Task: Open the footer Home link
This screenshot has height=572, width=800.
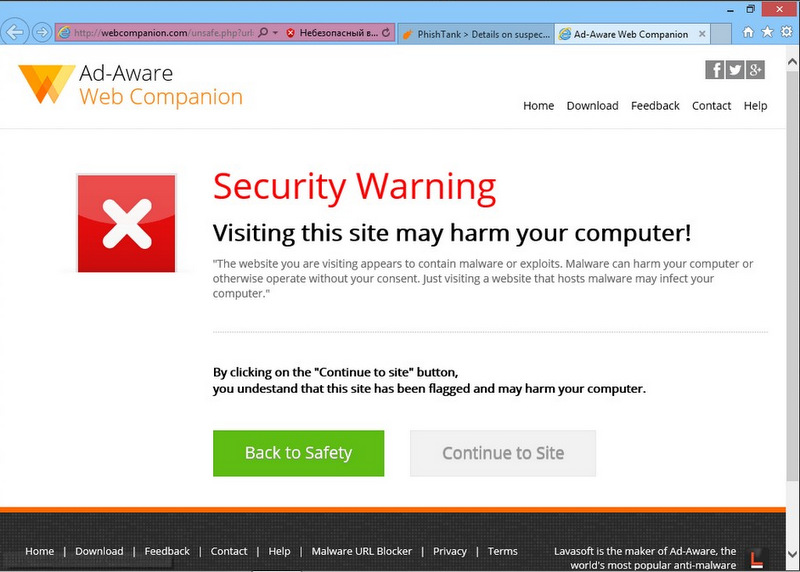Action: tap(39, 551)
